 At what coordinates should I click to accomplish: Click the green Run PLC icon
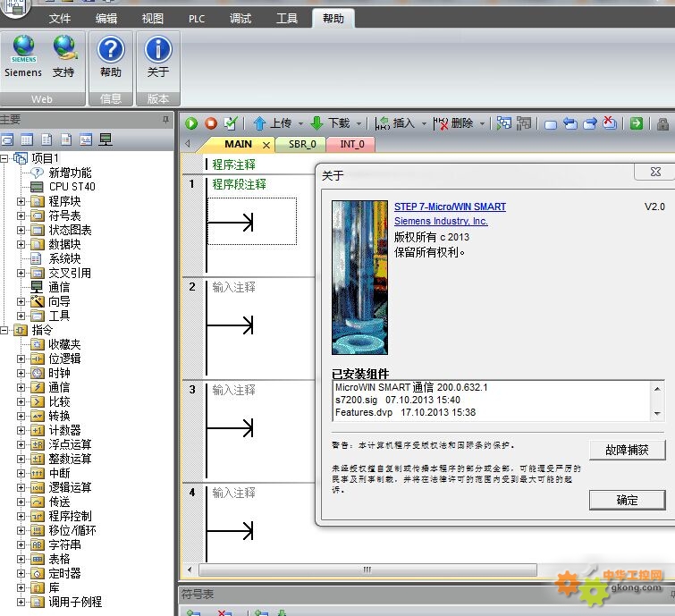tap(191, 123)
